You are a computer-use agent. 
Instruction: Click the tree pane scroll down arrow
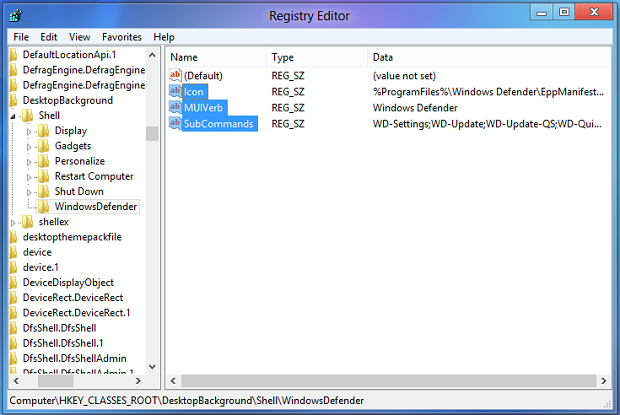point(152,367)
